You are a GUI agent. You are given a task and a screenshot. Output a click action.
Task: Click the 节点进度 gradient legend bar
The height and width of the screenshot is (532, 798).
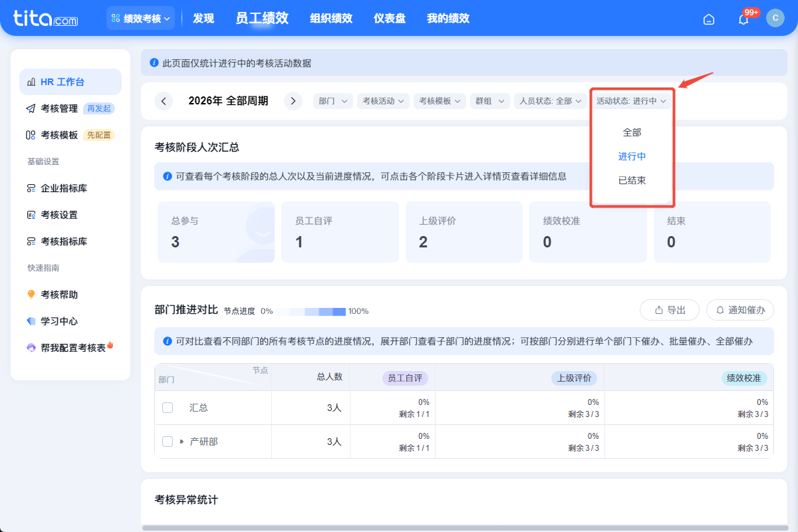[x=311, y=311]
